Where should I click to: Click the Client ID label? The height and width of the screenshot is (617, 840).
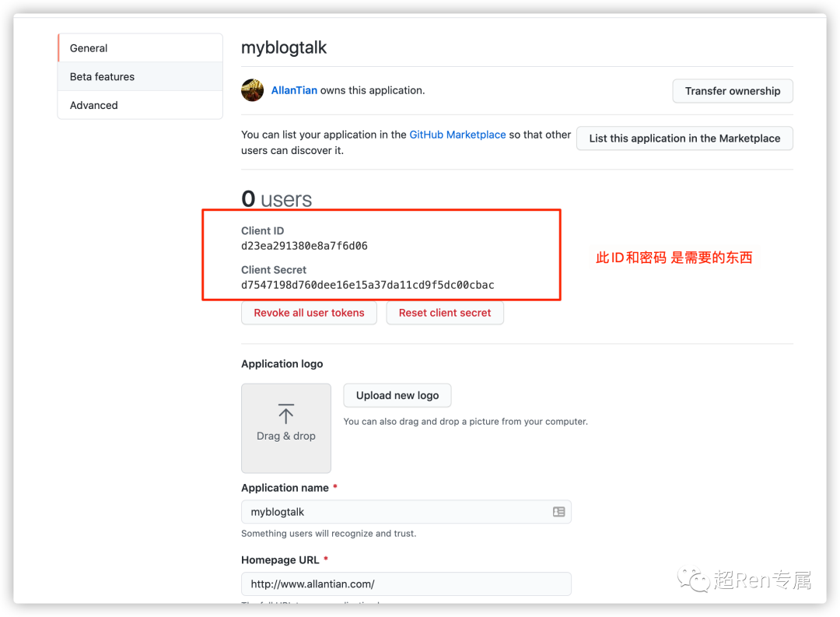(263, 230)
